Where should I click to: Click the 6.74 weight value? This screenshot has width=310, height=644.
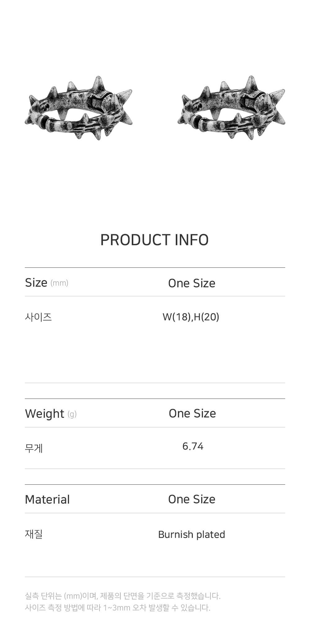(193, 446)
